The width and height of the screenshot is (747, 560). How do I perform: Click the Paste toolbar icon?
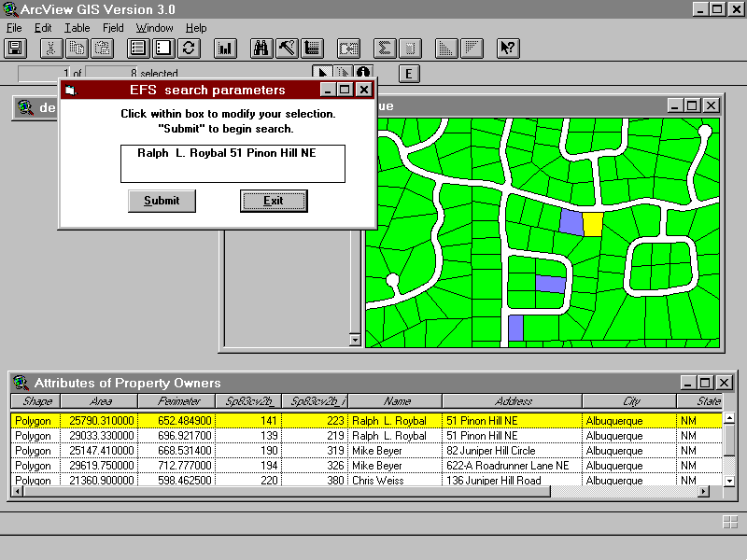point(103,49)
